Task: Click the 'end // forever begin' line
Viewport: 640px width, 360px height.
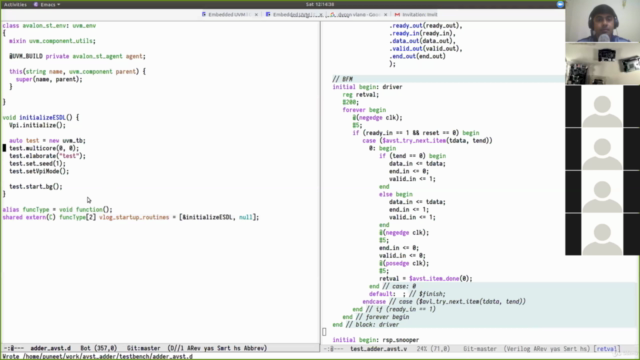Action: coord(376,317)
